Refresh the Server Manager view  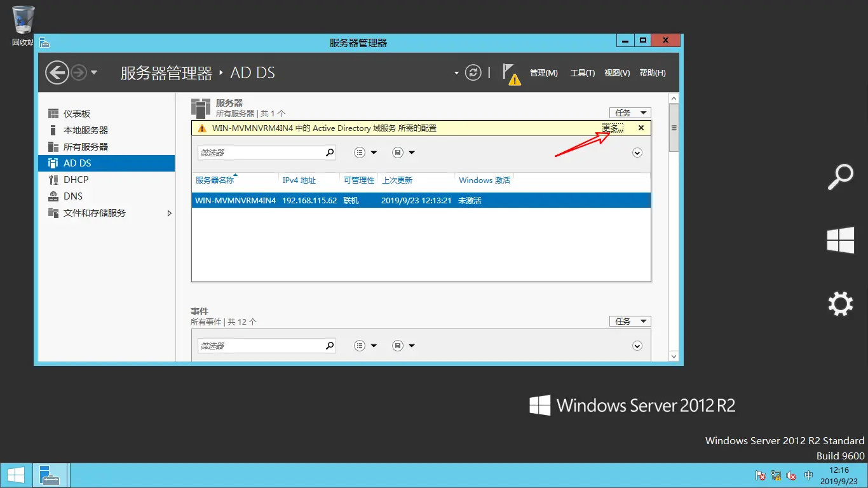point(473,72)
